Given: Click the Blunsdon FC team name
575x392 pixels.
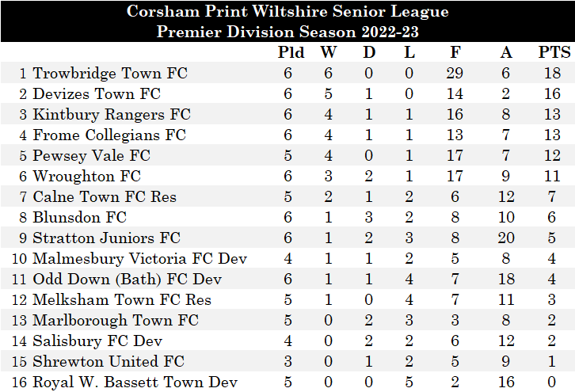Looking at the screenshot, I should (x=79, y=218).
